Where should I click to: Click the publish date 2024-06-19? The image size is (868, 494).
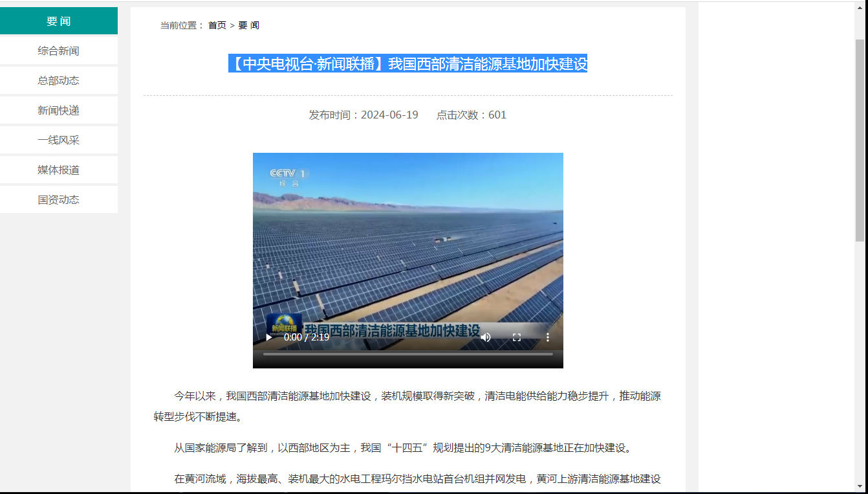click(x=389, y=115)
